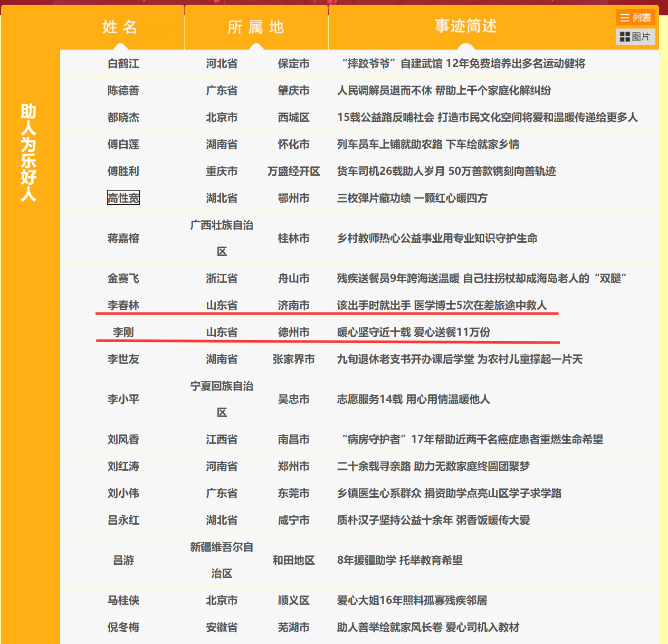Open 傅胜利's truck driver story
668x644 pixels.
click(x=446, y=171)
